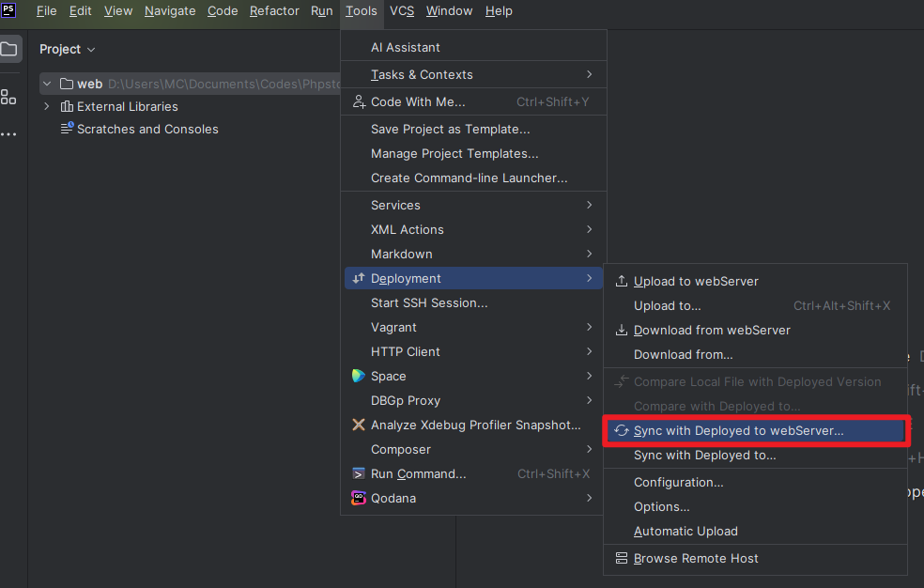Select Sync with Deployed to... entry
The height and width of the screenshot is (588, 924).
point(755,456)
